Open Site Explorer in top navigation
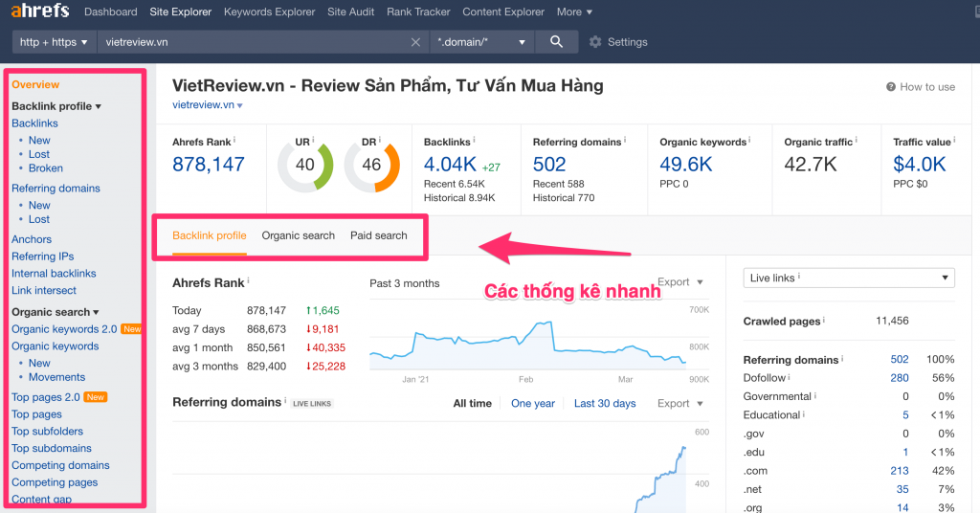Viewport: 980px width, 513px height. [x=181, y=11]
